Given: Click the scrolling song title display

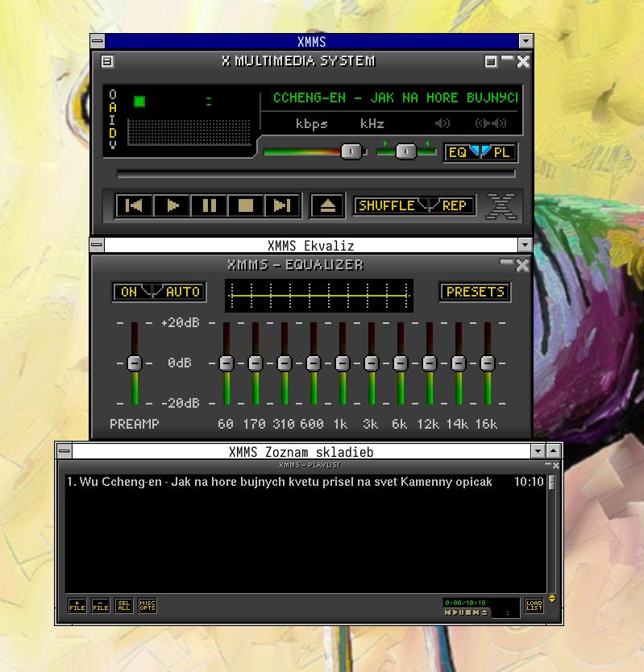Looking at the screenshot, I should (x=395, y=98).
